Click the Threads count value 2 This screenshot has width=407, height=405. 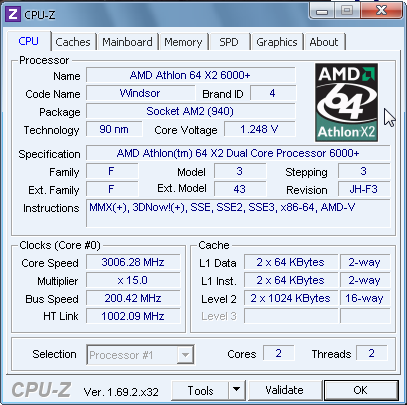point(372,353)
